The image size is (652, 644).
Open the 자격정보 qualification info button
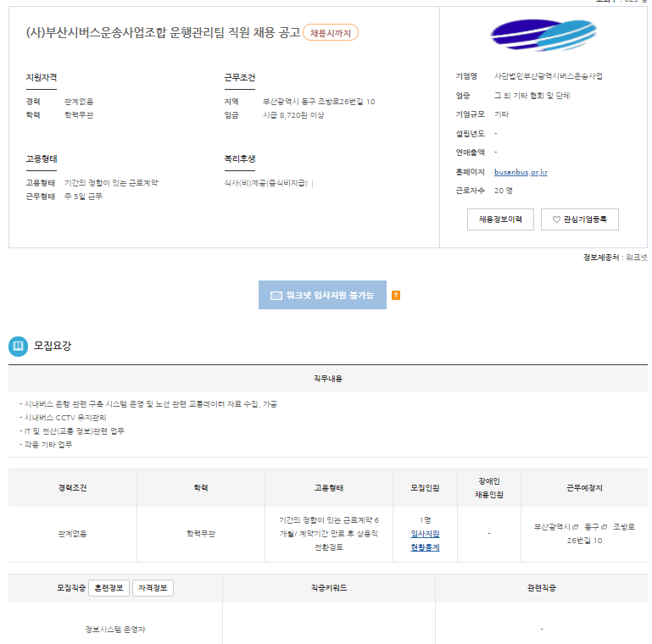(x=153, y=588)
